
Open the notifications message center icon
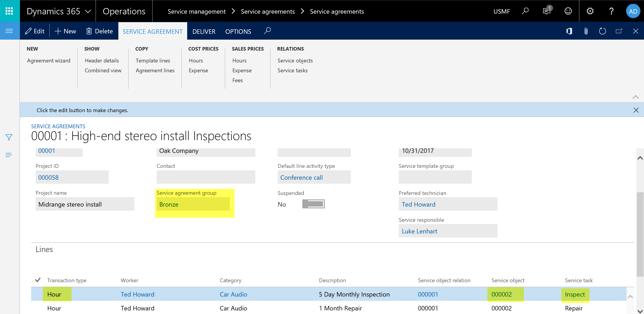546,11
